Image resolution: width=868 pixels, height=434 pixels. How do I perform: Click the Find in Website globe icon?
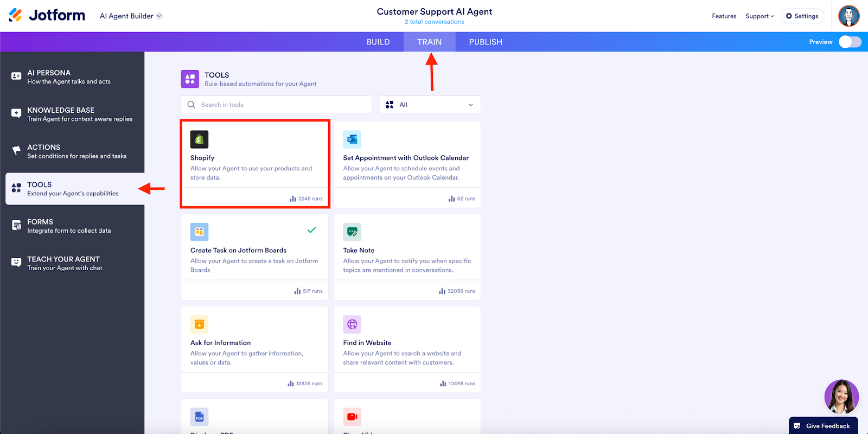point(352,324)
